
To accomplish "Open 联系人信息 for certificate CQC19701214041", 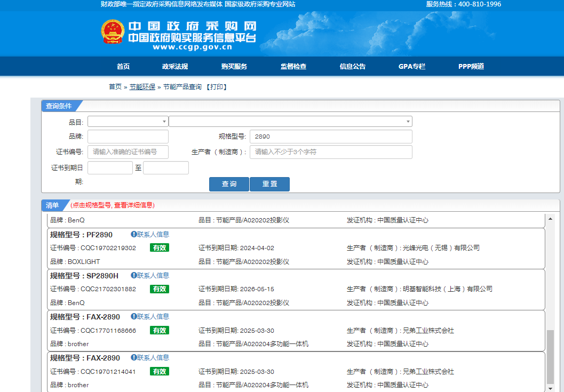I will point(150,357).
